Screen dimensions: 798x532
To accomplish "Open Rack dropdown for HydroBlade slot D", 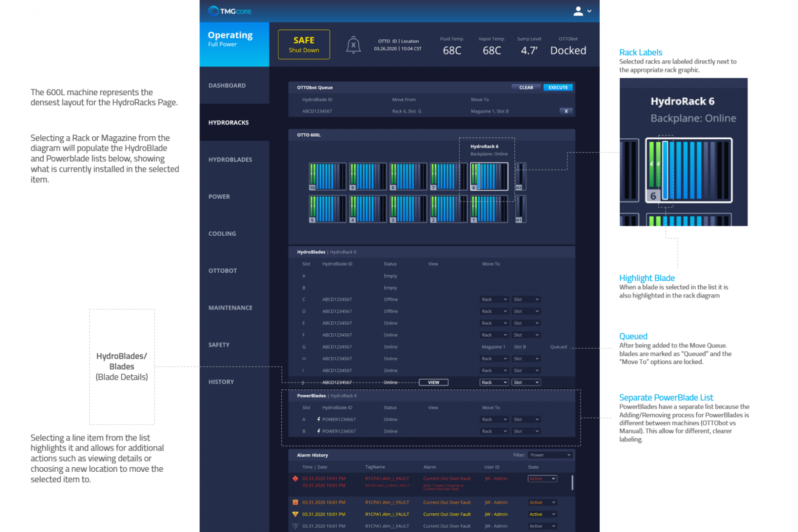I will (x=494, y=311).
